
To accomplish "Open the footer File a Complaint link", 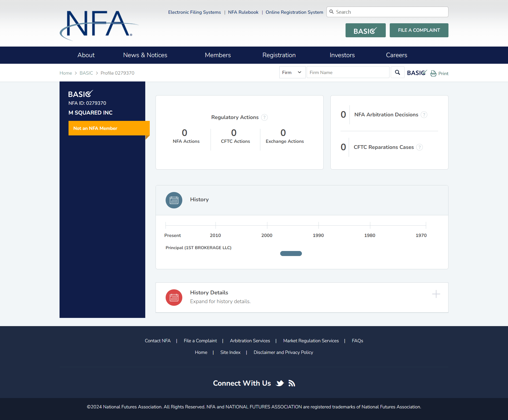I will point(200,341).
